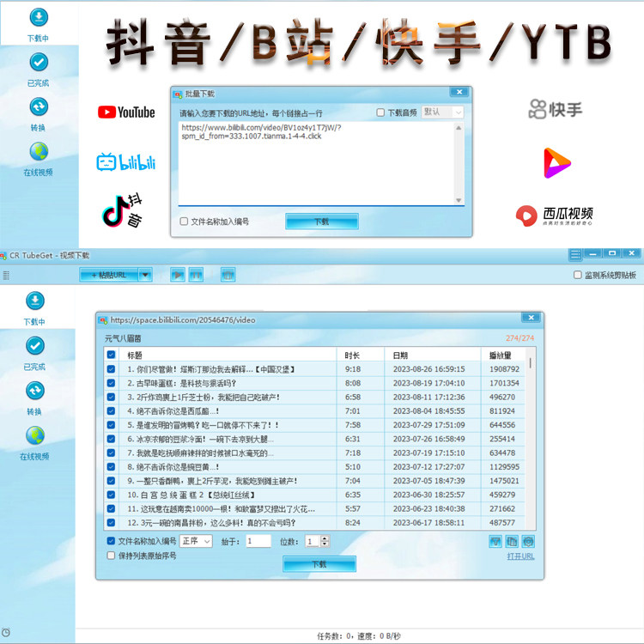Toggle the select-all checkbox in the 标题 header
The image size is (644, 644).
(111, 355)
